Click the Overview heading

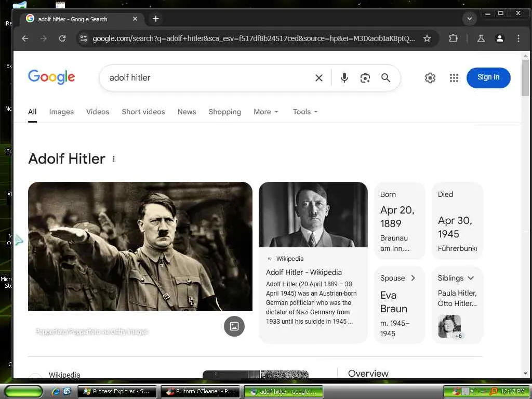tap(368, 373)
